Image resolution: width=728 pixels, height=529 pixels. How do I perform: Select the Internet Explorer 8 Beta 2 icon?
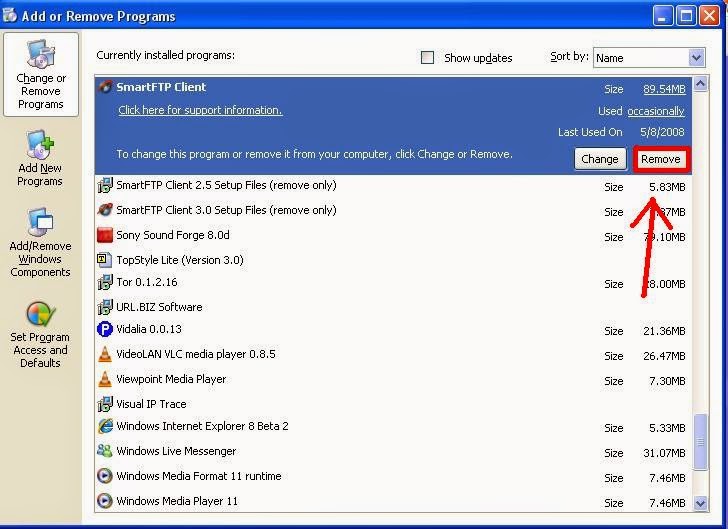pos(105,426)
